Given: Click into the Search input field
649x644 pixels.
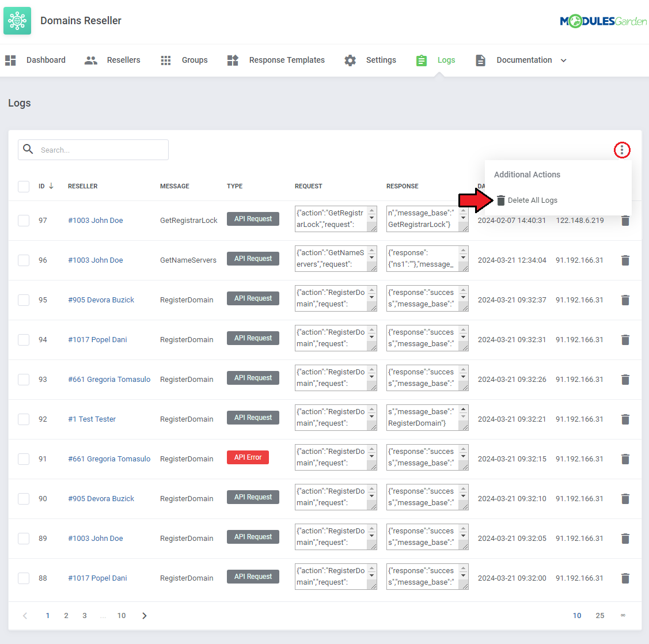Looking at the screenshot, I should tap(101, 150).
